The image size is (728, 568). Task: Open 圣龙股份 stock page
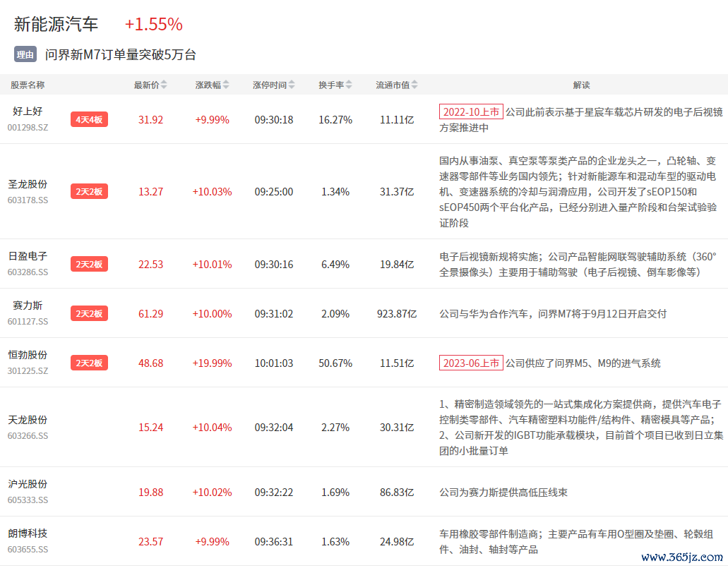point(28,184)
